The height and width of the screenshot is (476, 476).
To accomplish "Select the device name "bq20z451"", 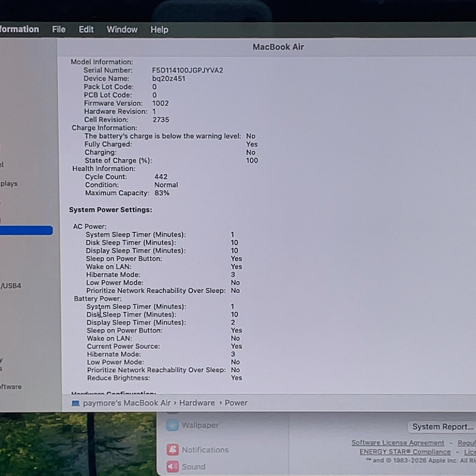I will pyautogui.click(x=169, y=79).
